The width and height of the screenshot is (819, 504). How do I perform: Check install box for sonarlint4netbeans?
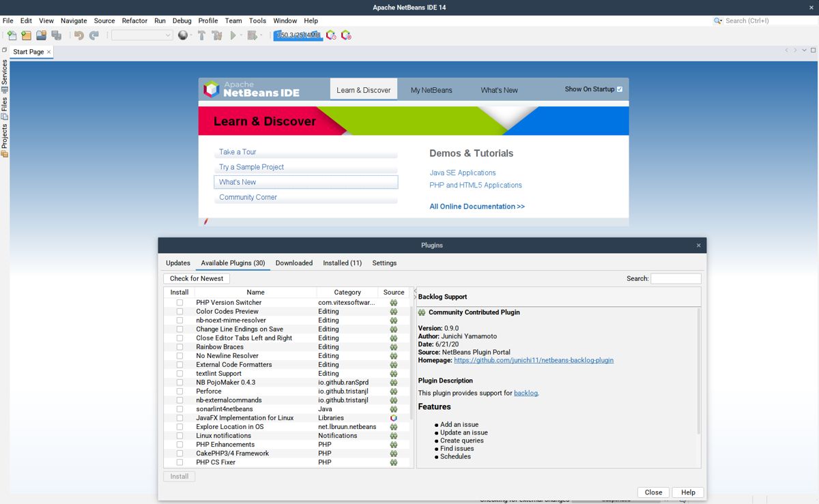click(x=179, y=409)
